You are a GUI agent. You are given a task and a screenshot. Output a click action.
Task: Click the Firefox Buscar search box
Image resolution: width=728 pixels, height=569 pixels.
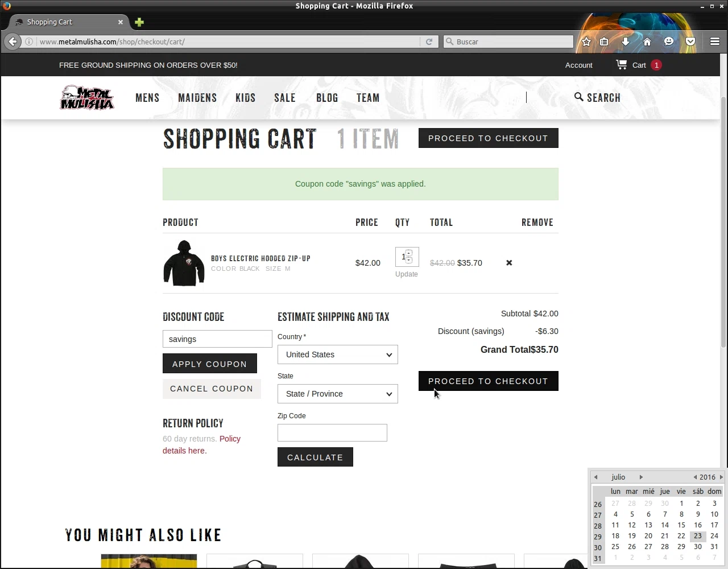(508, 42)
